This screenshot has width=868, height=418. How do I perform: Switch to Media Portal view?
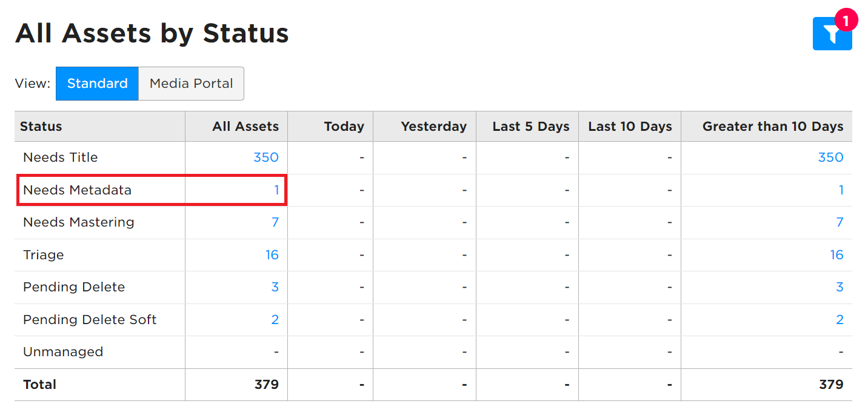191,84
